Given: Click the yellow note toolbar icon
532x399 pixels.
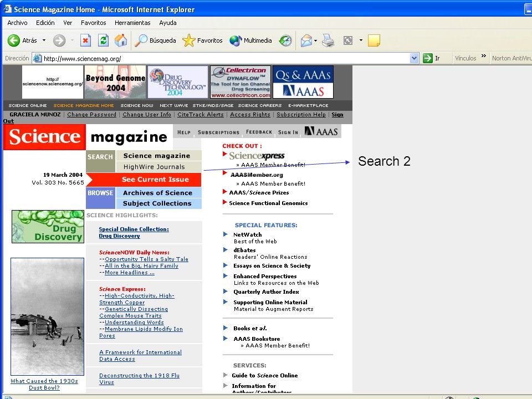Looking at the screenshot, I should 374,40.
